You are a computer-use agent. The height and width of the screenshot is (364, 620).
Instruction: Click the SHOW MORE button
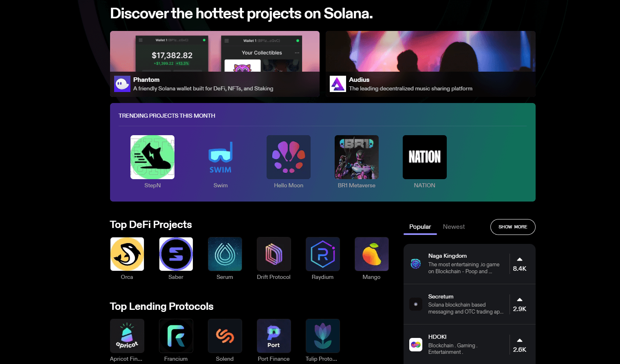[x=513, y=227]
